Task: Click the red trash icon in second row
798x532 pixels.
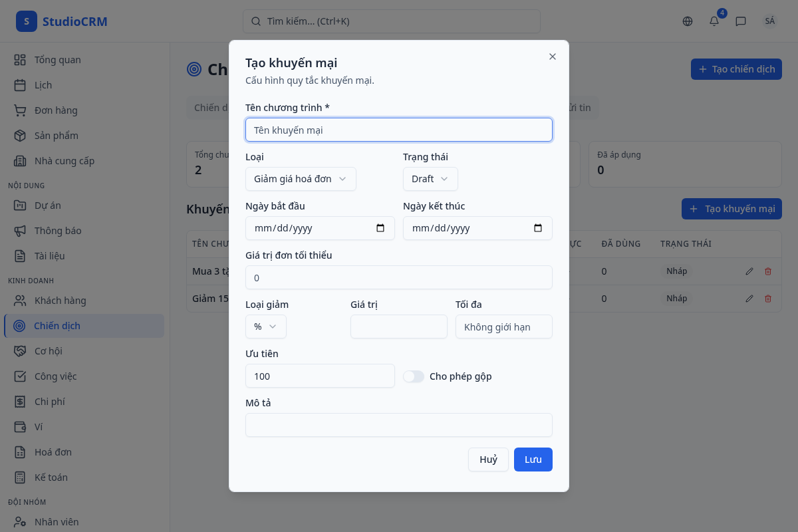Action: (768, 299)
